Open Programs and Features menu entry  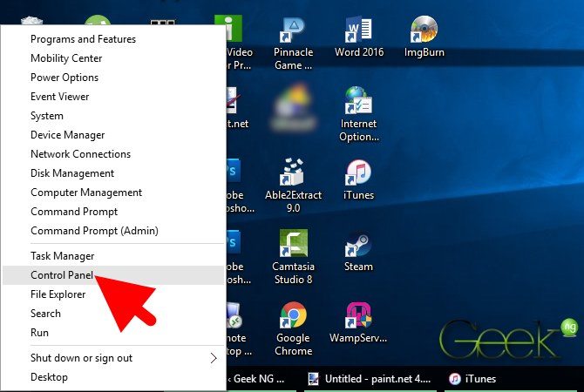pos(113,39)
